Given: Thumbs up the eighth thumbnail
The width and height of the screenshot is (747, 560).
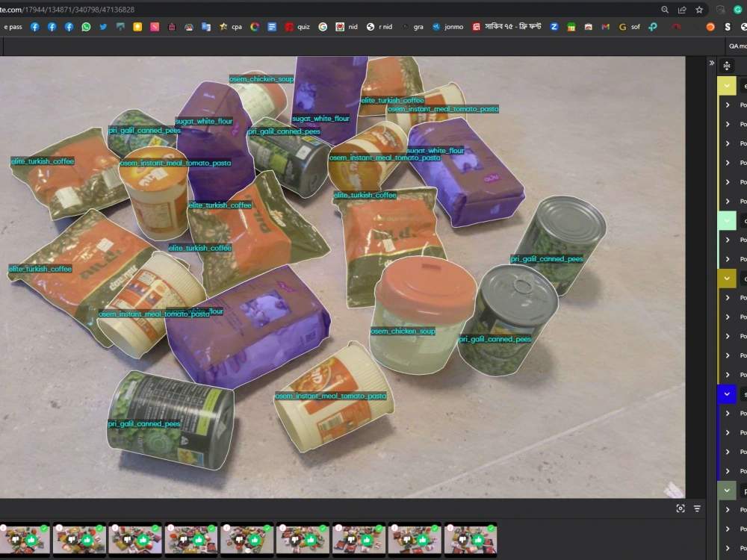Looking at the screenshot, I should (423, 540).
